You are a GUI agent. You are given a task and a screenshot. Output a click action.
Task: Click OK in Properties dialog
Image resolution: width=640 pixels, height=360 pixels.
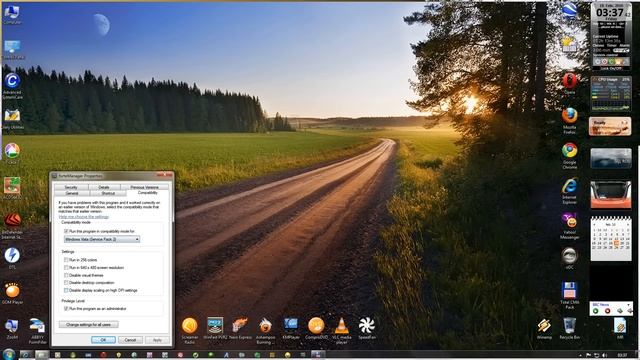tap(103, 340)
